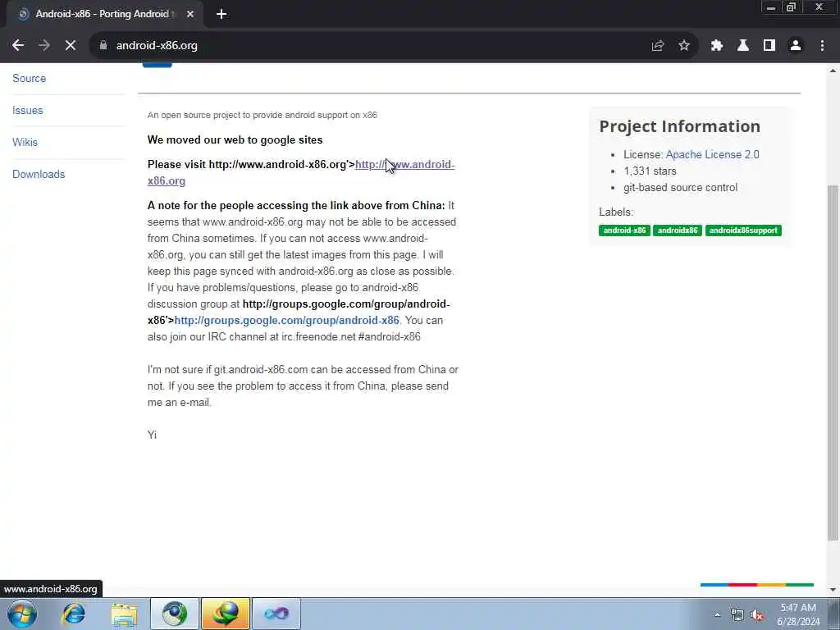Open Windows Explorer folder in taskbar
The width and height of the screenshot is (840, 630).
[x=125, y=614]
